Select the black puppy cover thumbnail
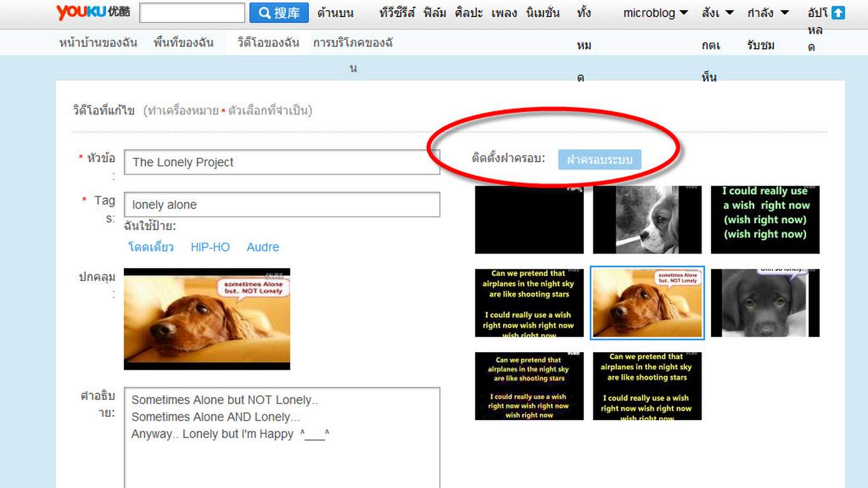This screenshot has width=868, height=488. pyautogui.click(x=765, y=303)
